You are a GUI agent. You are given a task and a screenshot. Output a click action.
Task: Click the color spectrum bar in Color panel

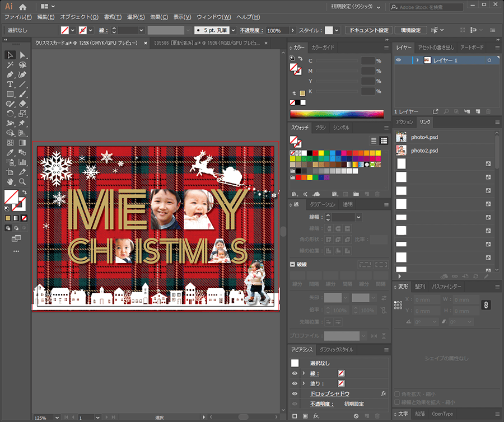[337, 114]
